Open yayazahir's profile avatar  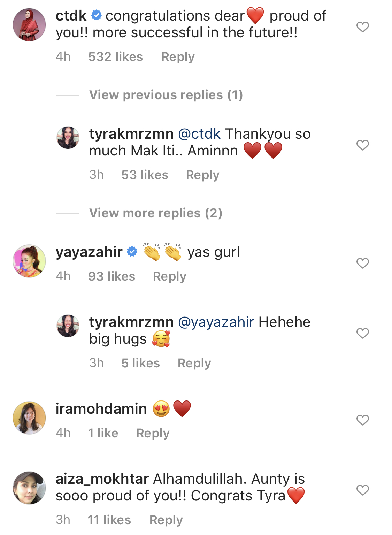29,261
